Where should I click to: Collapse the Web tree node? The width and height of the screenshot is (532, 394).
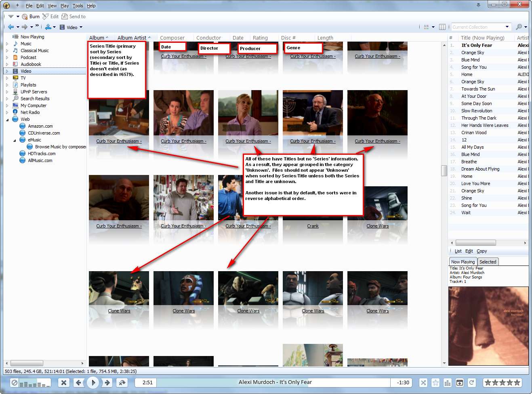tap(7, 120)
